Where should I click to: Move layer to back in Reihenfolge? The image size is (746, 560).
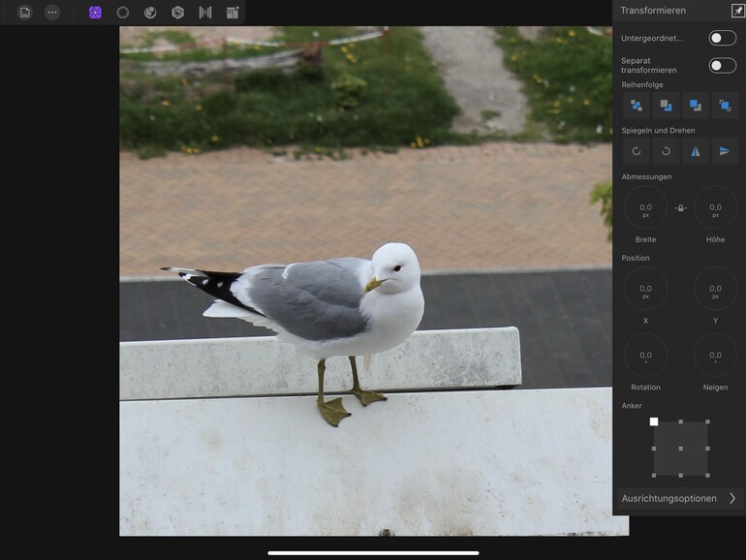coord(637,106)
